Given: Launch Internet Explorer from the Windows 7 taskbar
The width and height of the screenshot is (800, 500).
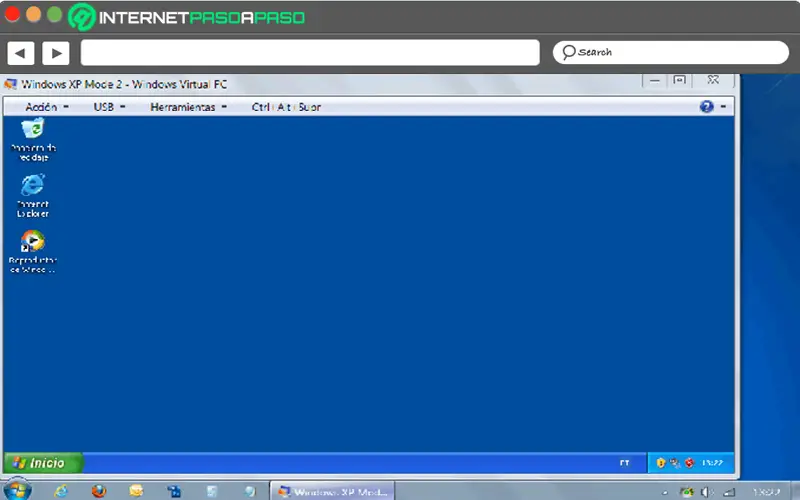Looking at the screenshot, I should pos(61,491).
